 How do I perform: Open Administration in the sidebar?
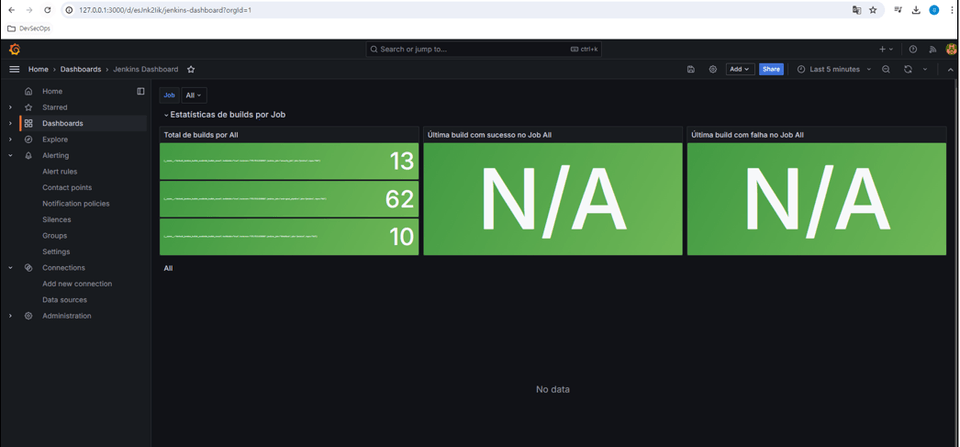coord(67,316)
